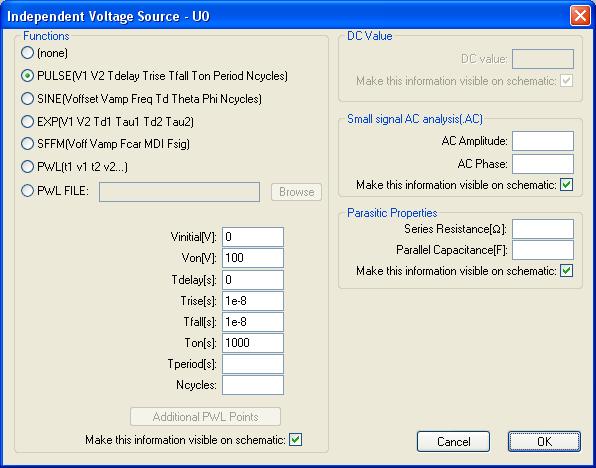
Task: Uncheck visibility checkbox under Functions section
Action: coord(295,440)
